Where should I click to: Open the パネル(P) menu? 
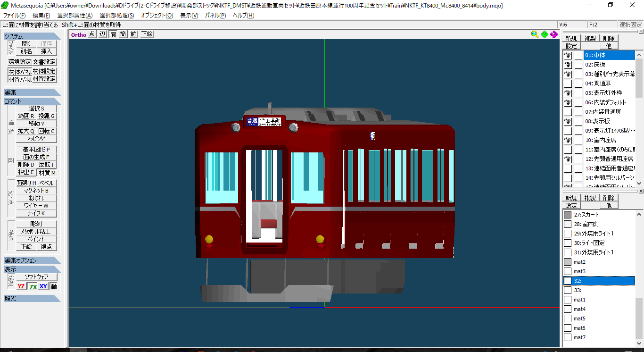click(x=215, y=16)
